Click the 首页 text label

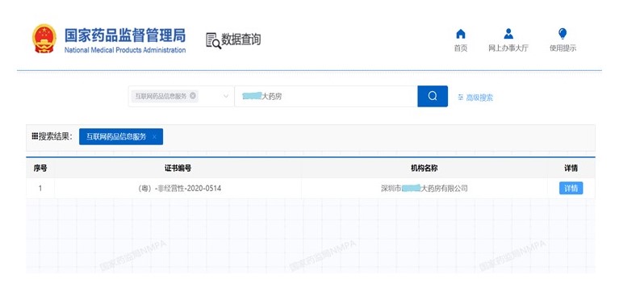click(x=461, y=48)
